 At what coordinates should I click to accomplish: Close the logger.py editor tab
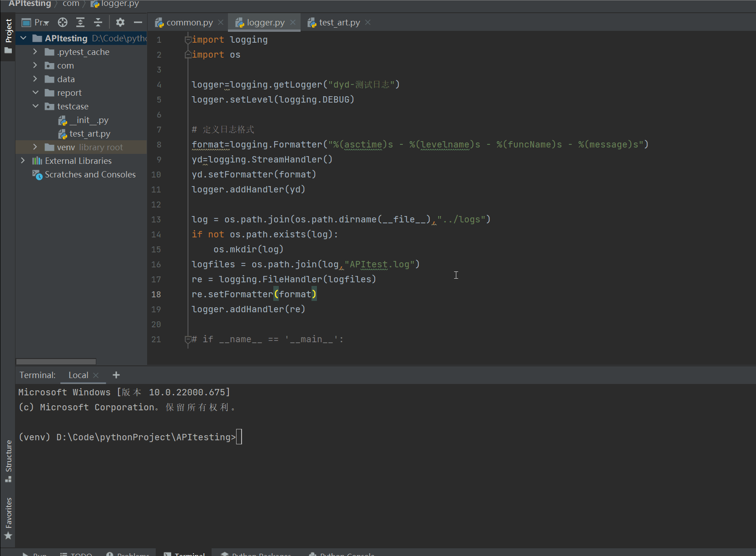[x=293, y=22]
